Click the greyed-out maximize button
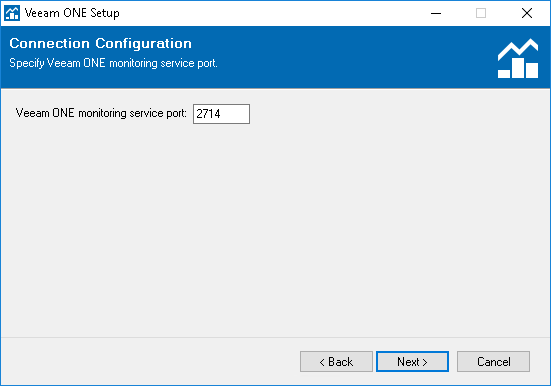 (481, 13)
